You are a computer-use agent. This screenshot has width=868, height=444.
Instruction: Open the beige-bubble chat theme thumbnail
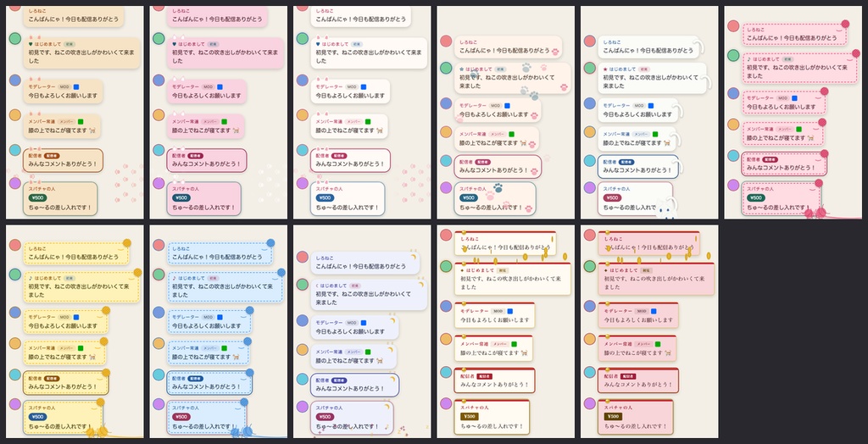75,113
